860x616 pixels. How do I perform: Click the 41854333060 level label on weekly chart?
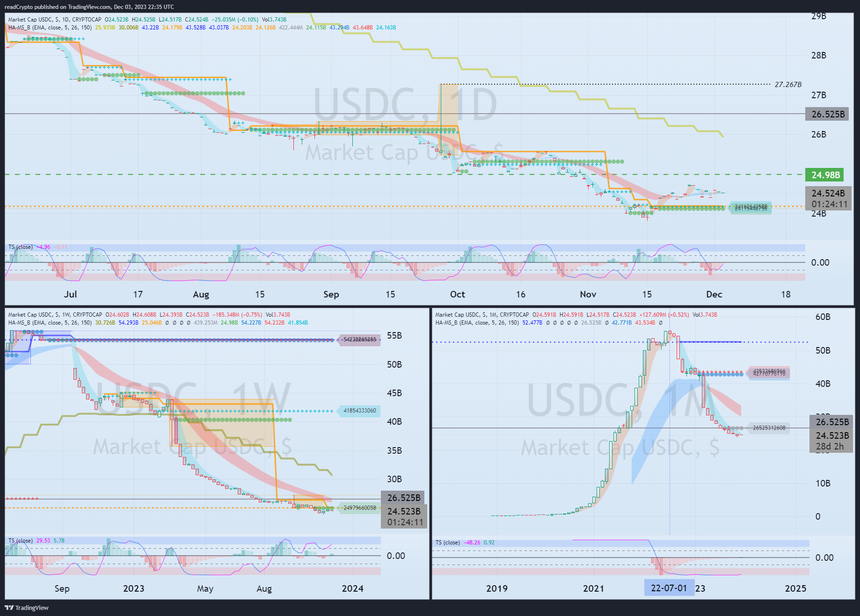click(359, 411)
